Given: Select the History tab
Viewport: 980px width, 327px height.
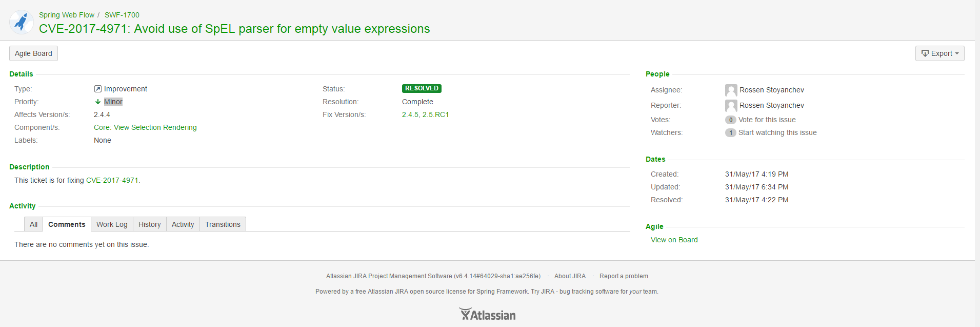Looking at the screenshot, I should point(149,224).
